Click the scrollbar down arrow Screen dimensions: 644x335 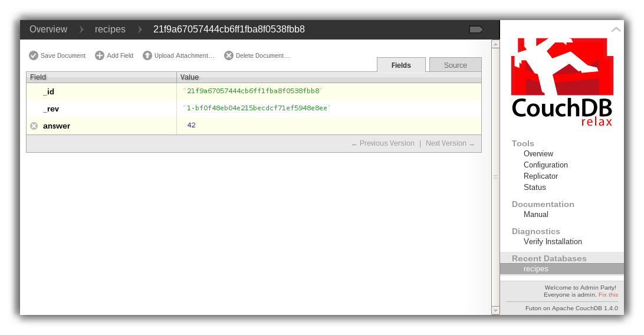tap(496, 311)
